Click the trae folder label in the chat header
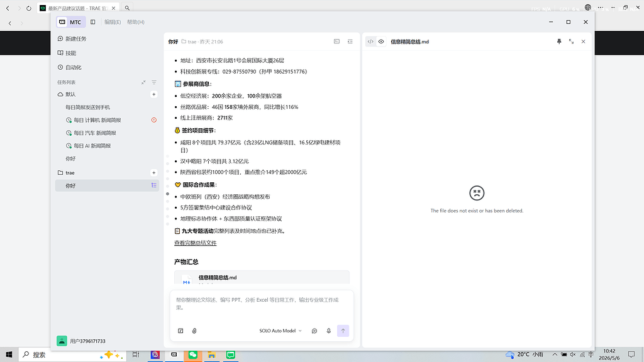Screen dimensions: 644x362 (189, 42)
